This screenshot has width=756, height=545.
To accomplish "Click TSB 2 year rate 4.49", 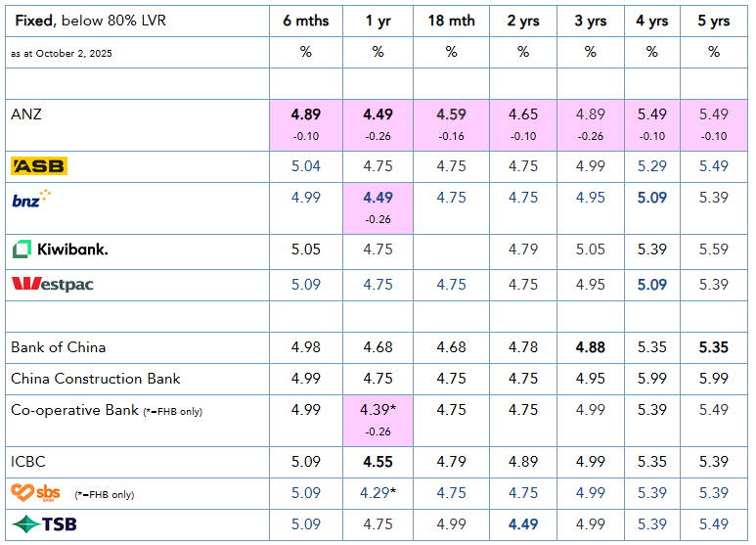I will pyautogui.click(x=523, y=524).
